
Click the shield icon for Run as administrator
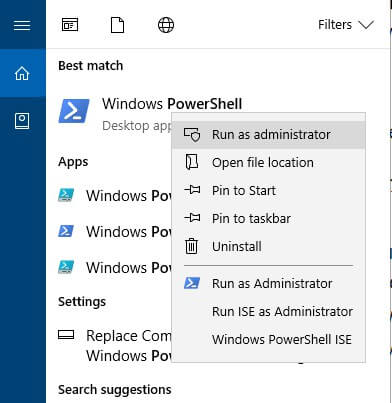pyautogui.click(x=192, y=135)
